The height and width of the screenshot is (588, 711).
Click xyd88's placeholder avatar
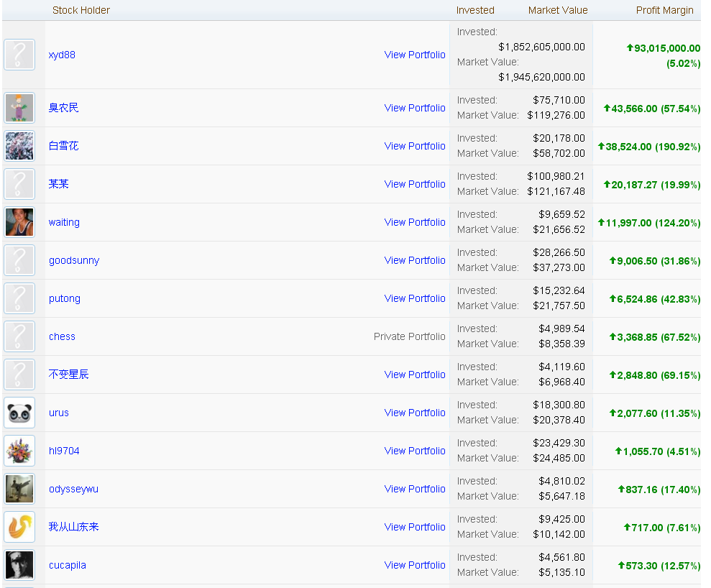pyautogui.click(x=19, y=55)
